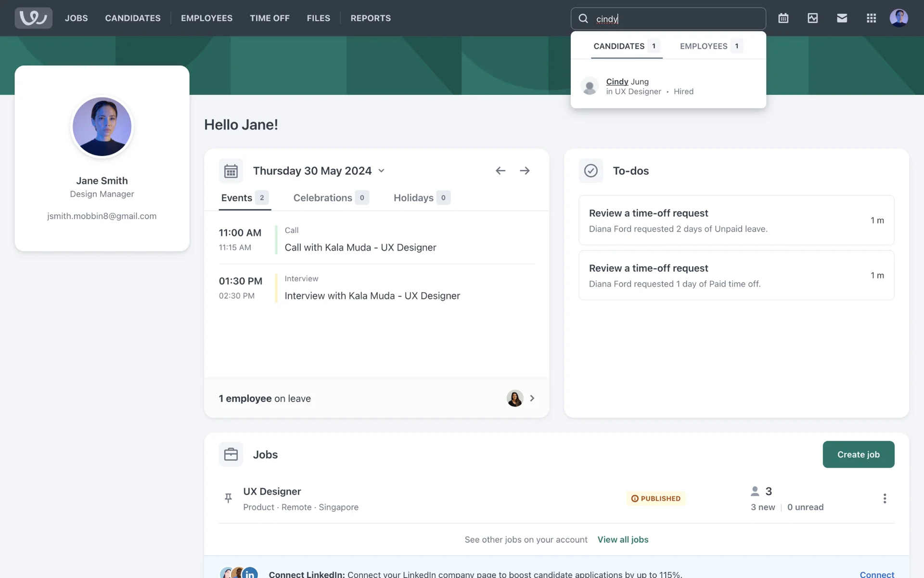Open the user profile avatar menu
This screenshot has width=924, height=578.
[898, 18]
